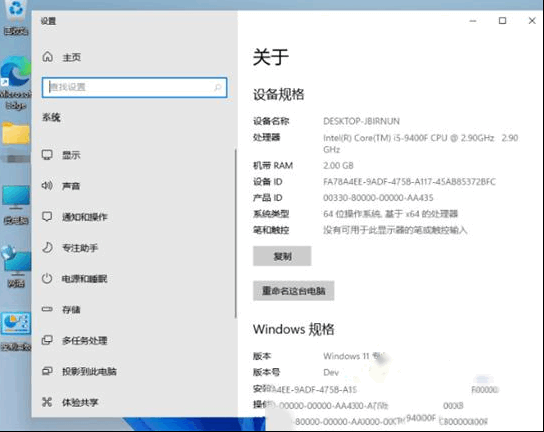Click 重命名这台电脑 rename button
Screen dimensions: 544x432
click(294, 290)
